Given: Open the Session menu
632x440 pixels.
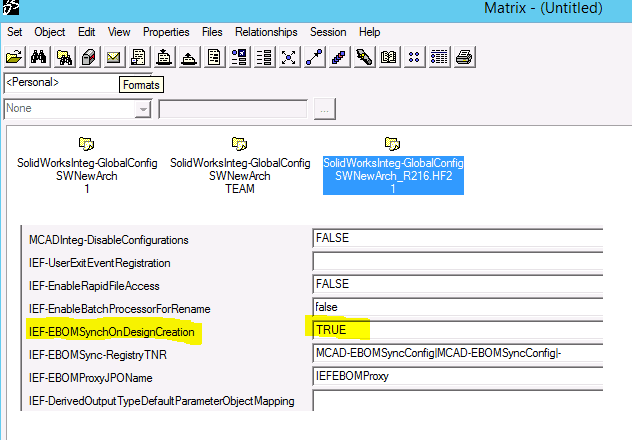Looking at the screenshot, I should coord(328,32).
